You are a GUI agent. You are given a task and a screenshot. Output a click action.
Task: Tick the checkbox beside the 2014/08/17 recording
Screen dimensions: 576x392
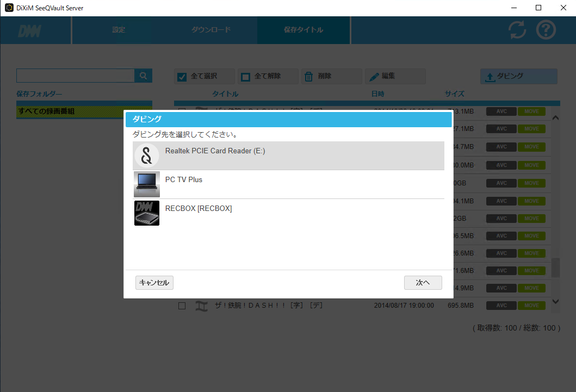pos(182,306)
